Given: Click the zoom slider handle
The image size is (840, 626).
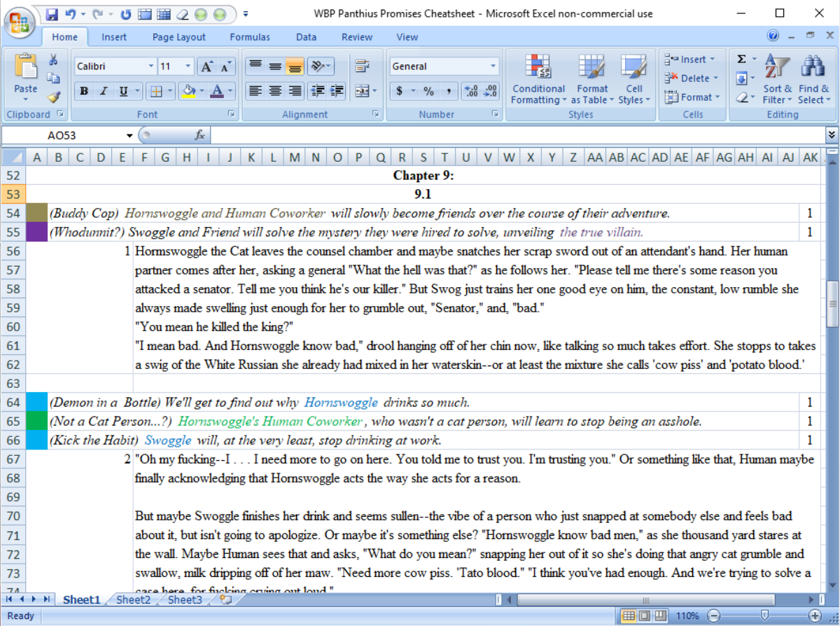Looking at the screenshot, I should 764,615.
